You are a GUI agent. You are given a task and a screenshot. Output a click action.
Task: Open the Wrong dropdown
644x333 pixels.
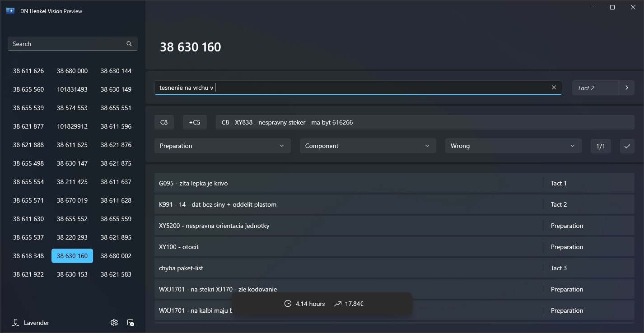(x=513, y=146)
